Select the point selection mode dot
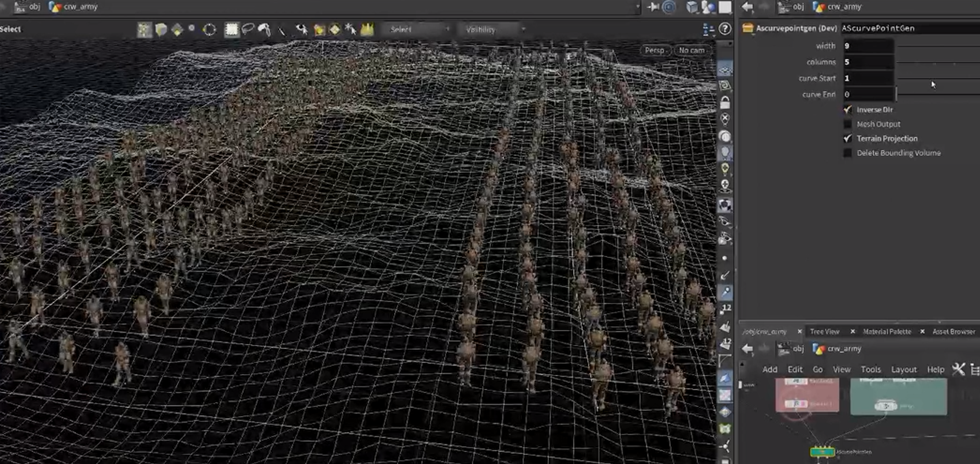This screenshot has width=980, height=464. coord(192,28)
